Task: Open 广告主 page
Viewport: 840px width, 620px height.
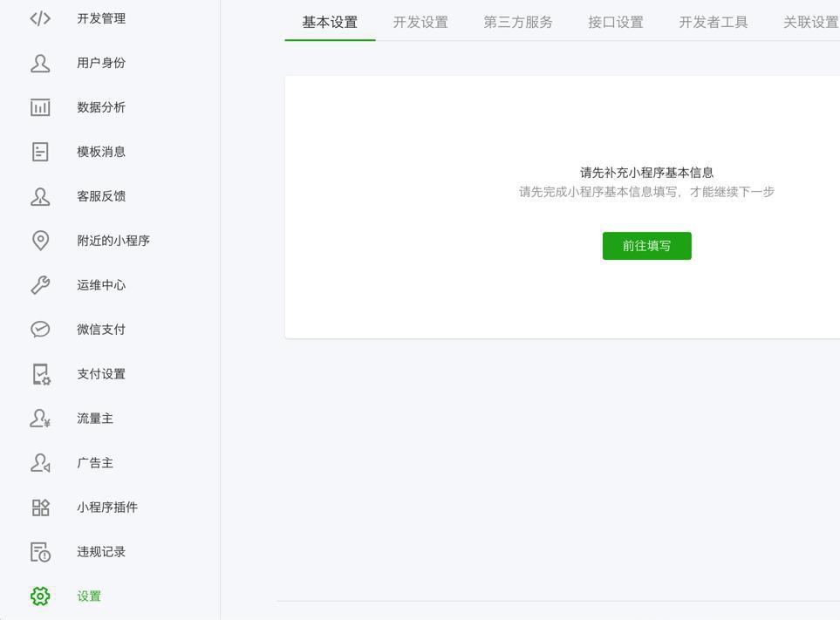Action: [x=95, y=463]
